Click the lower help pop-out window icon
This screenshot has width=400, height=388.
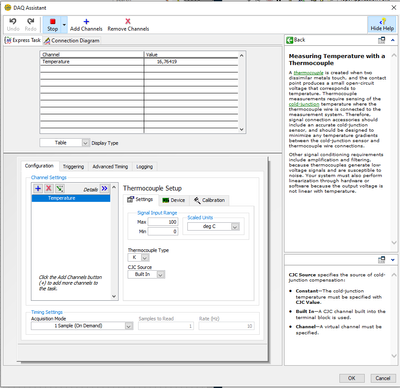tap(382, 259)
